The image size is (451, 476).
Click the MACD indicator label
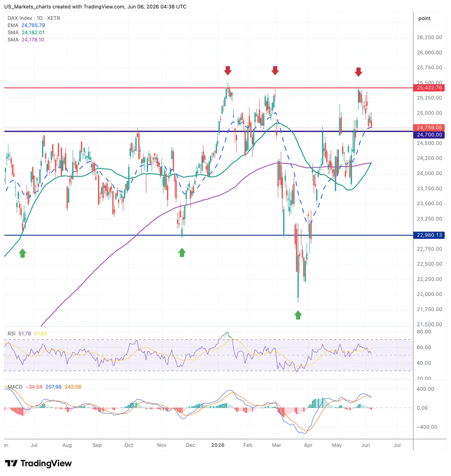click(x=15, y=387)
